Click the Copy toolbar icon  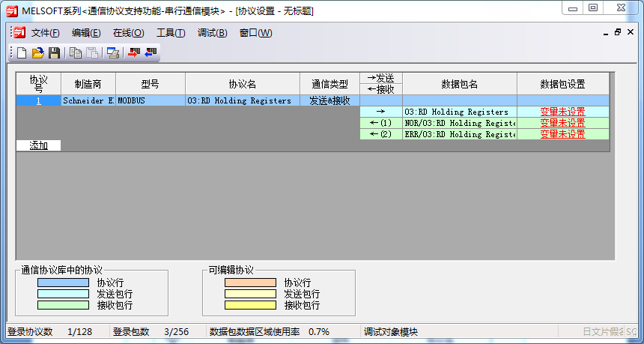coord(76,53)
